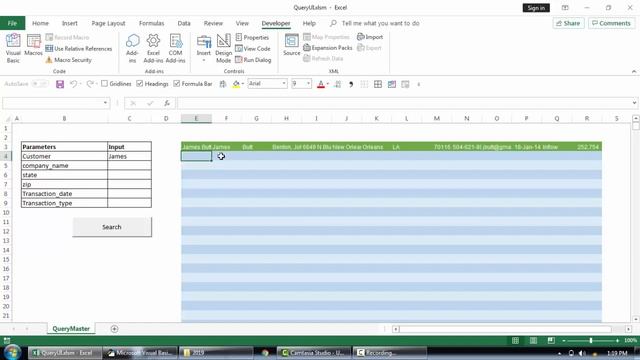Click the Share button
This screenshot has width=640, height=360.
tap(568, 23)
